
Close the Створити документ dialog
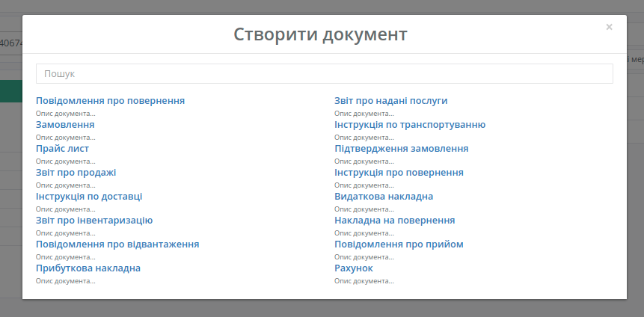point(609,27)
